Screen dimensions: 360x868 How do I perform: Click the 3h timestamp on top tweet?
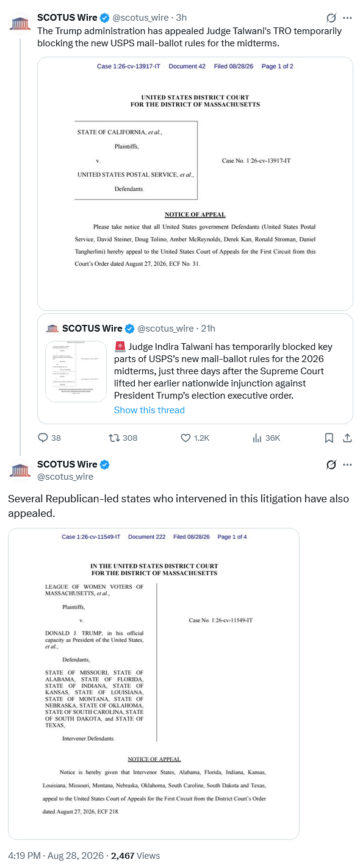coord(181,18)
